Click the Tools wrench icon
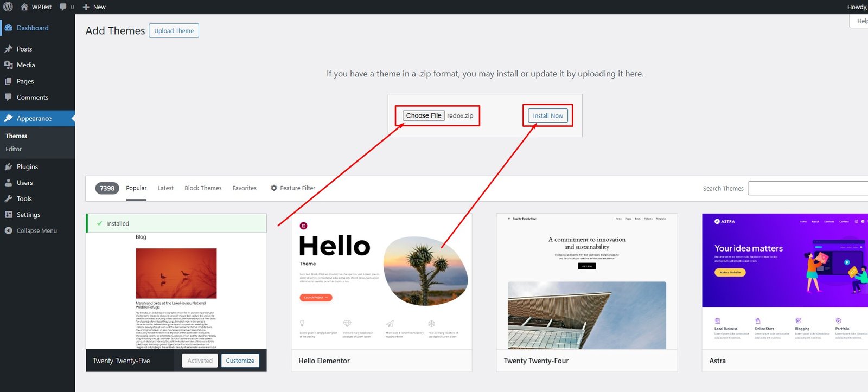This screenshot has height=392, width=868. click(9, 199)
